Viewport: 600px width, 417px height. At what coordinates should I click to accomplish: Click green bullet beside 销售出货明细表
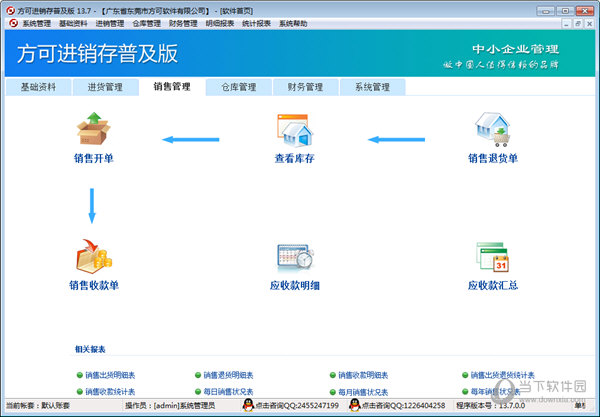[x=80, y=375]
